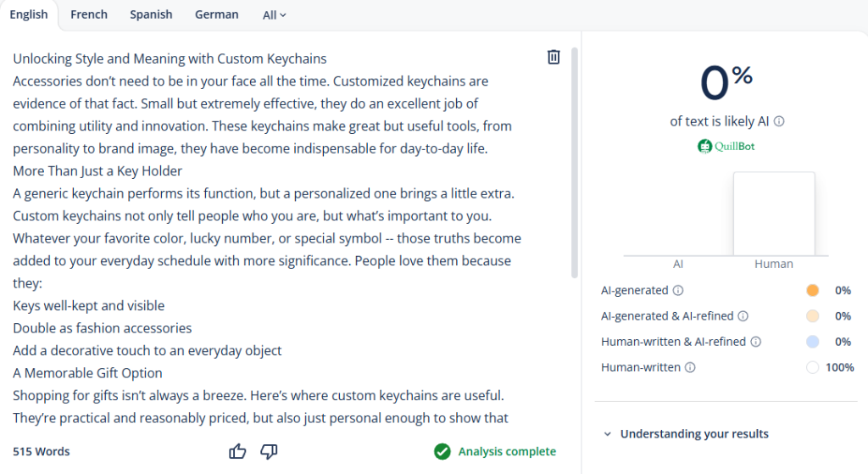Screen dimensions: 868x474
Task: Click info icon next to AI-generated & AI-refined
Action: pos(743,316)
